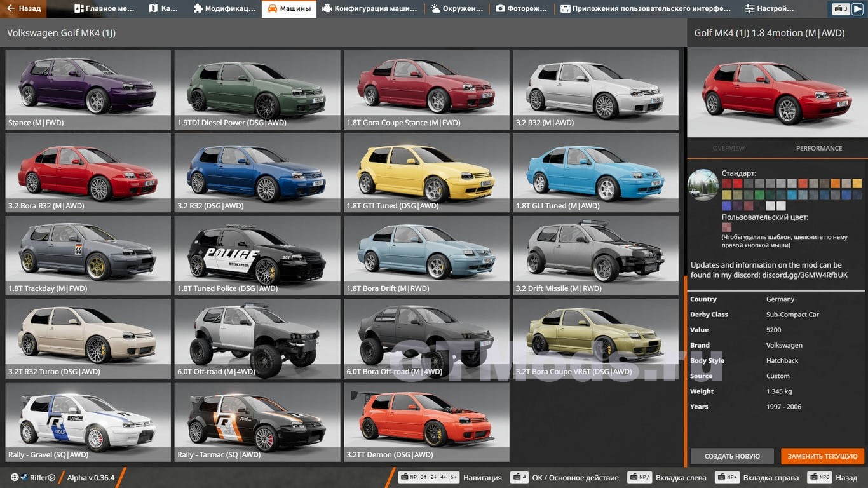Select the dark 6.0T Bora Off-road car
This screenshot has height=488, width=868.
tap(427, 339)
